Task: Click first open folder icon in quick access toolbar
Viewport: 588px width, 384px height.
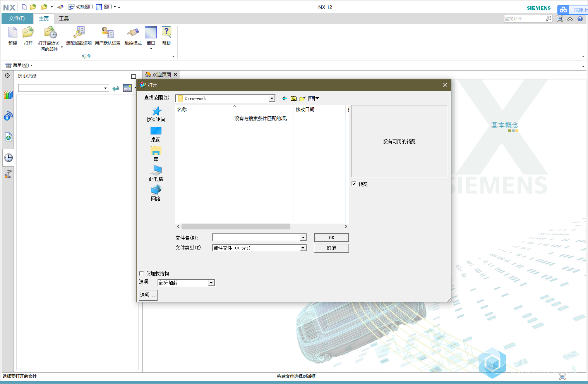Action: [33, 7]
